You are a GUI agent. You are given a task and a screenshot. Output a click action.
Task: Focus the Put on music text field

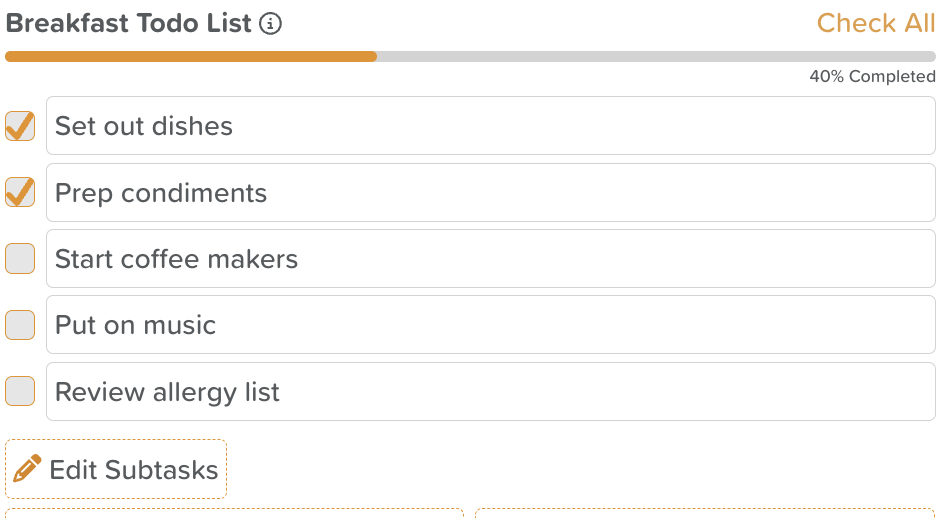click(490, 325)
